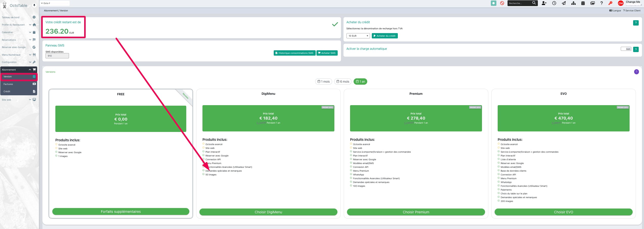Click the Acheter du crédit button
Image resolution: width=644 pixels, height=229 pixels.
385,36
